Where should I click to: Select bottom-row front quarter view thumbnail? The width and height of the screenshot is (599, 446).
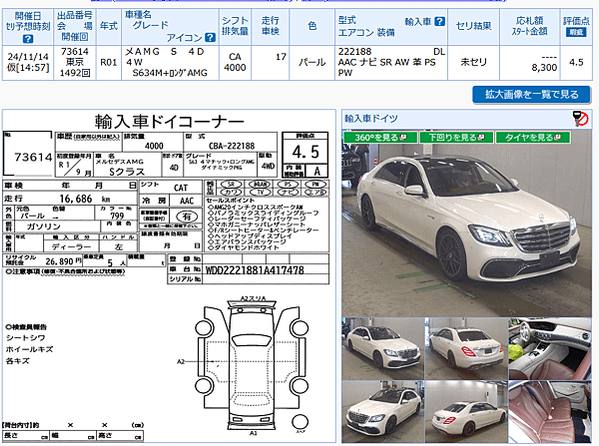(383, 412)
